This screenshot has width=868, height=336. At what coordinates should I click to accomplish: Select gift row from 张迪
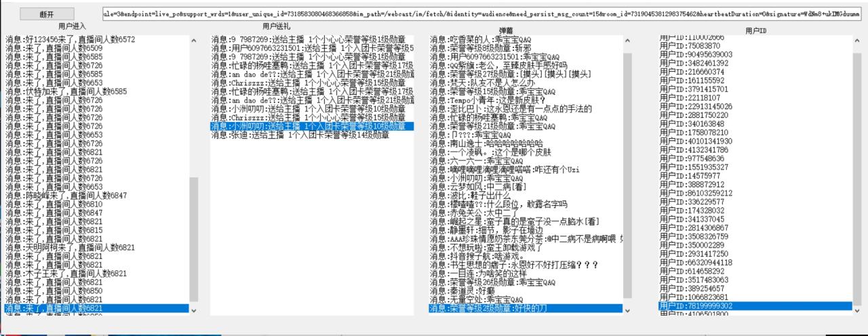[x=312, y=135]
